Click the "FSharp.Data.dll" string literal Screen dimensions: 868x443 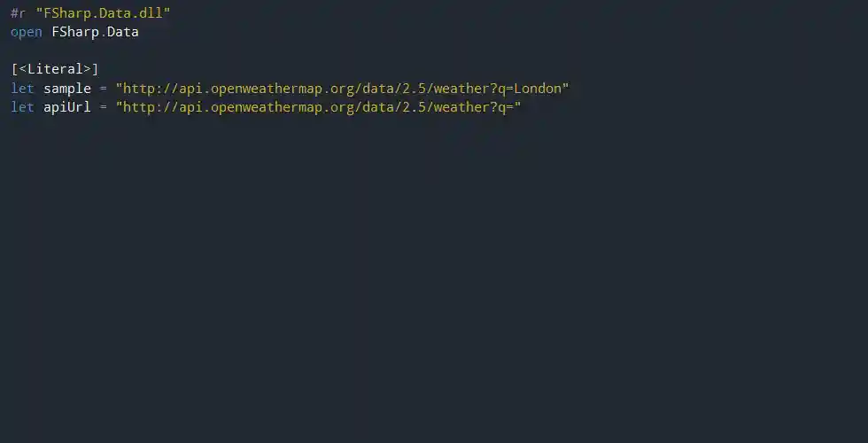[x=103, y=13]
